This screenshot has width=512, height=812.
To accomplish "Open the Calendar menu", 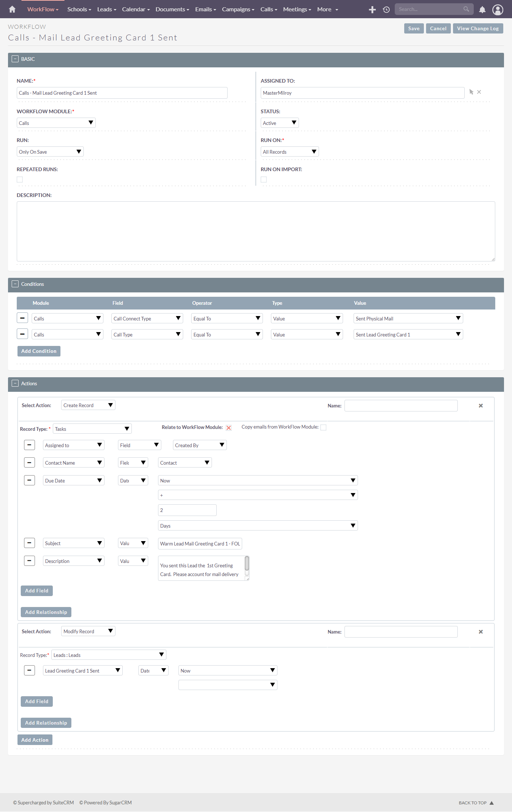I will 136,9.
